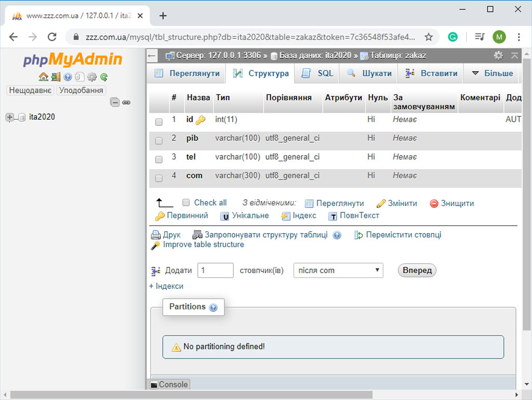The height and width of the screenshot is (400, 532).
Task: Click the Вперед button
Action: (417, 270)
